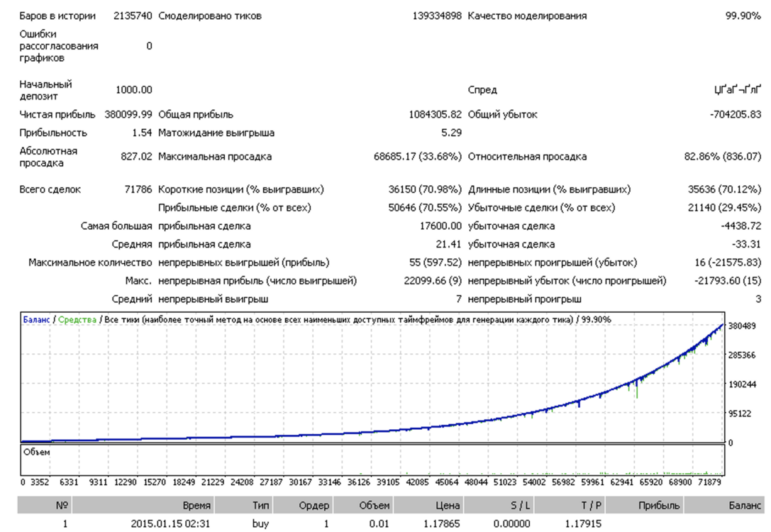Click the № column header
Viewport: 771px width, 532px height.
pyautogui.click(x=44, y=505)
